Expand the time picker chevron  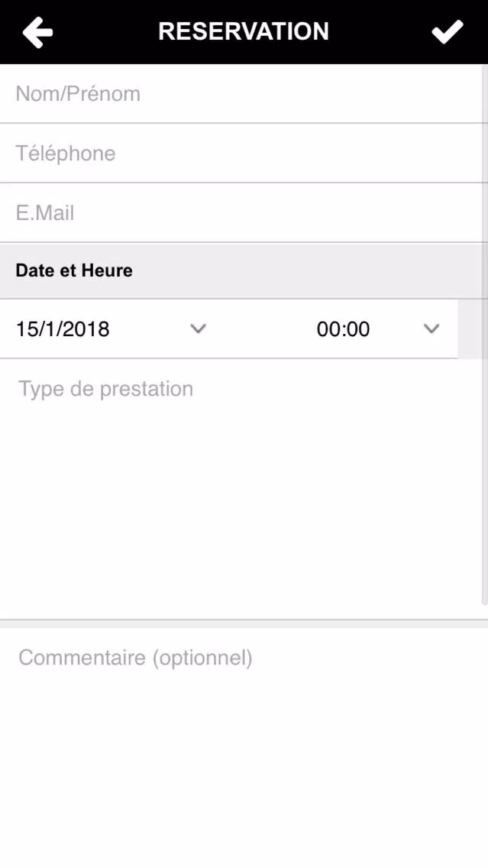point(431,329)
